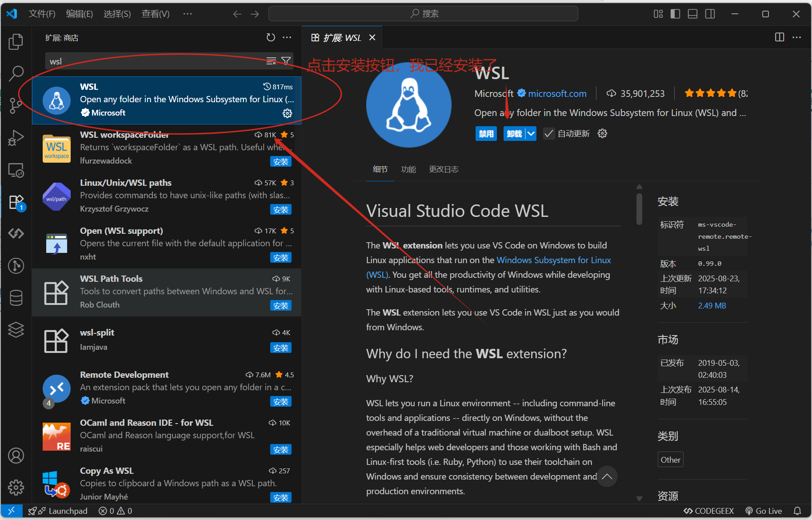Install WSL Path Tools extension
The width and height of the screenshot is (812, 520).
tap(281, 306)
